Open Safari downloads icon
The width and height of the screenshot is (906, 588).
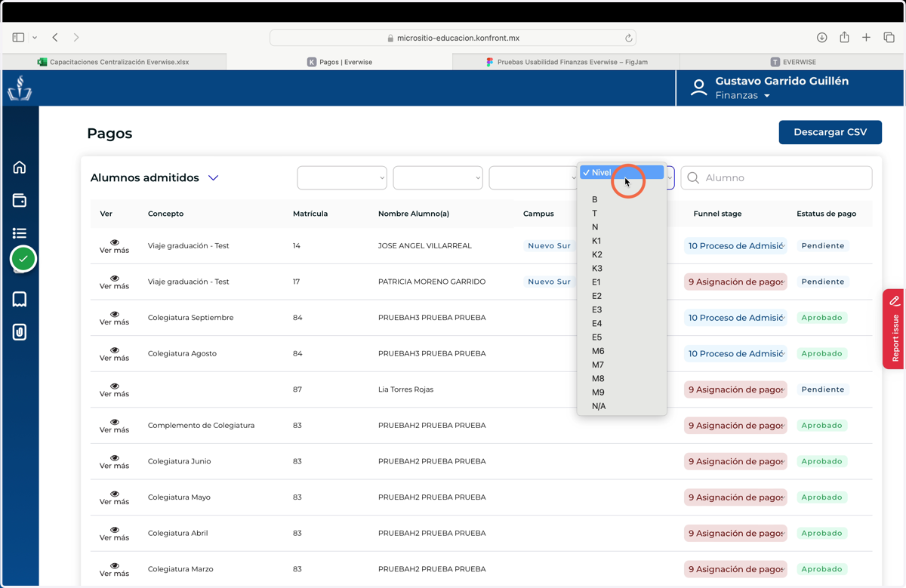(822, 38)
